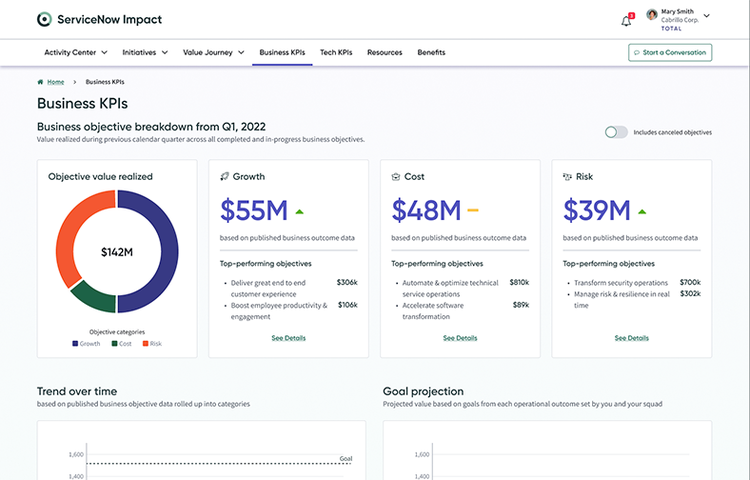Click the Growth legend color swatch
This screenshot has width=750, height=480.
coord(75,343)
